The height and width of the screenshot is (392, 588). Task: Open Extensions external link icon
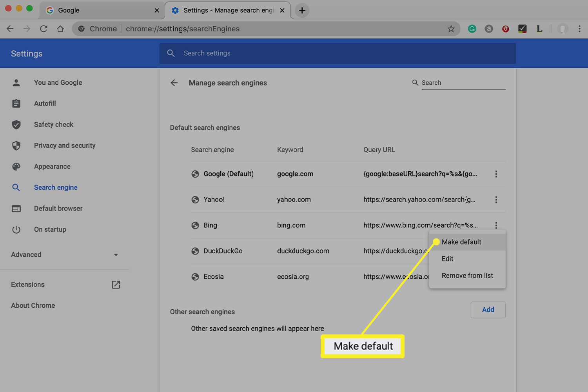tap(116, 285)
